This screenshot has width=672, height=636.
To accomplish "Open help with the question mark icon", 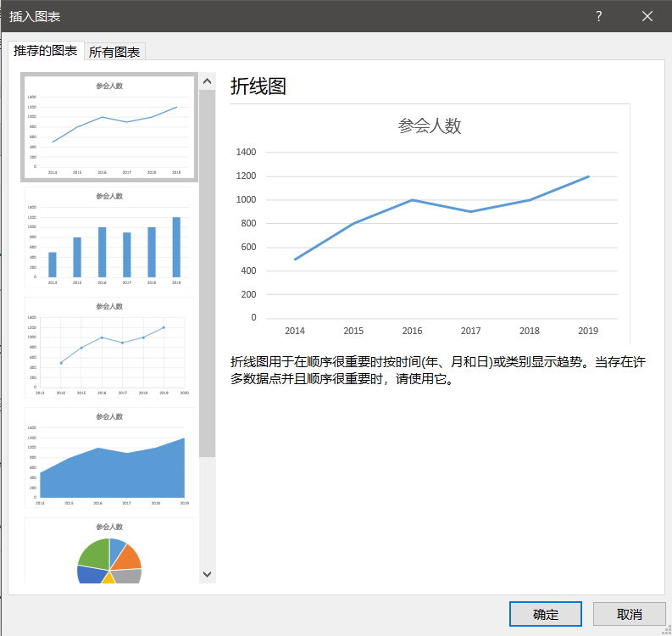I will coord(598,16).
